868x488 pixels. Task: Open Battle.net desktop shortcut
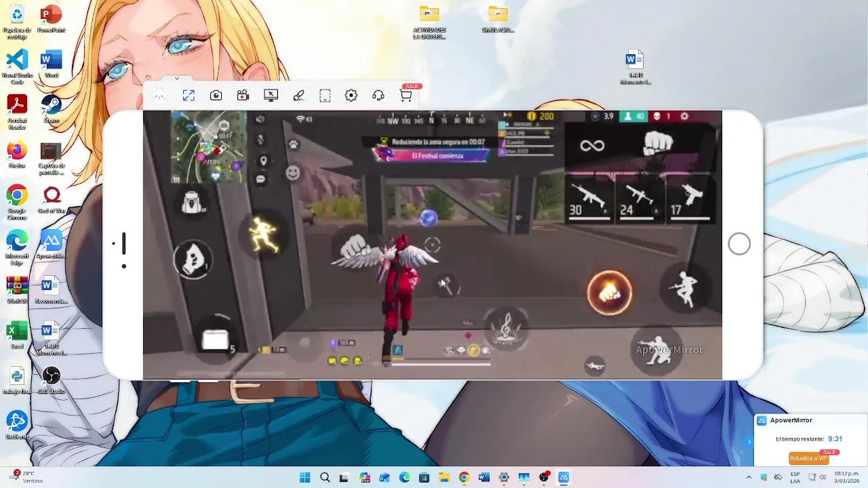coord(17,426)
